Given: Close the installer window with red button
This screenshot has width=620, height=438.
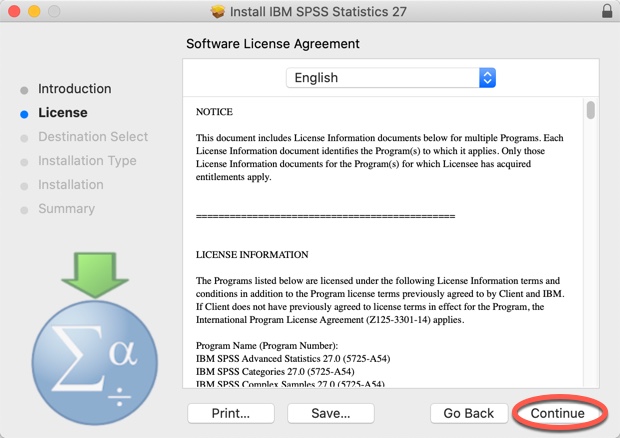Looking at the screenshot, I should (14, 11).
